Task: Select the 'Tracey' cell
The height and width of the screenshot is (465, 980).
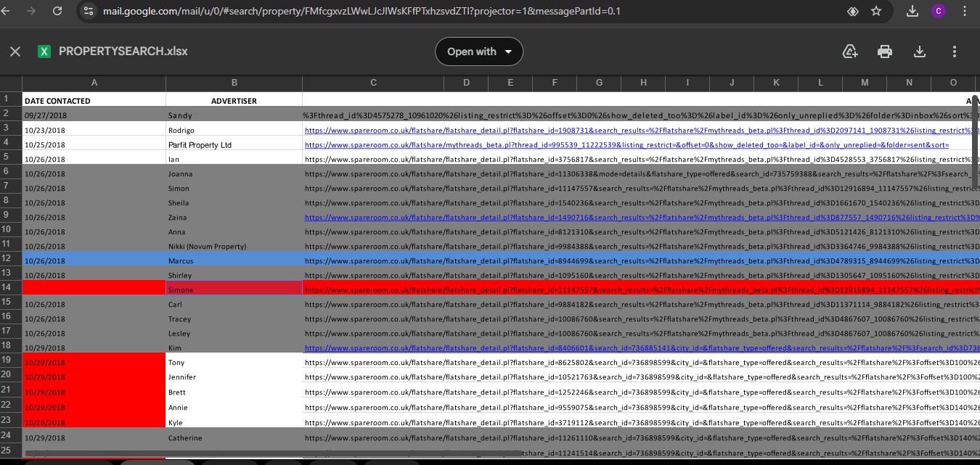Action: 234,318
